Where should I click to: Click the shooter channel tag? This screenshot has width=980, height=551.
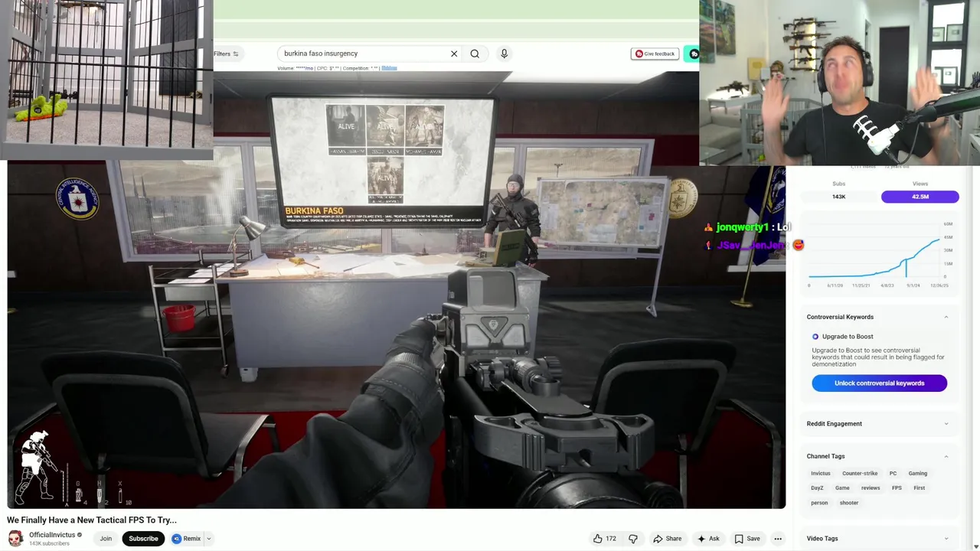pos(848,503)
